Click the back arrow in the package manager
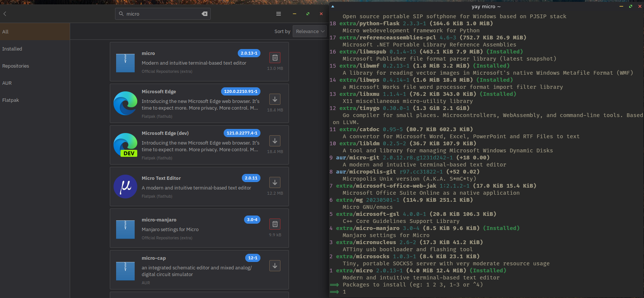 coord(5,14)
